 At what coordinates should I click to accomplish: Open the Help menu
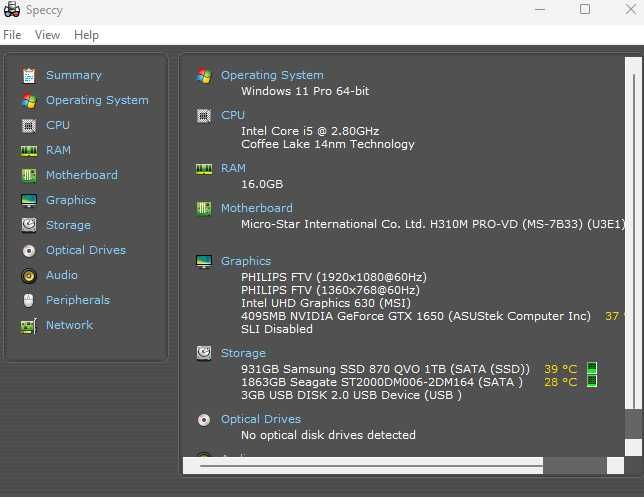[x=86, y=35]
